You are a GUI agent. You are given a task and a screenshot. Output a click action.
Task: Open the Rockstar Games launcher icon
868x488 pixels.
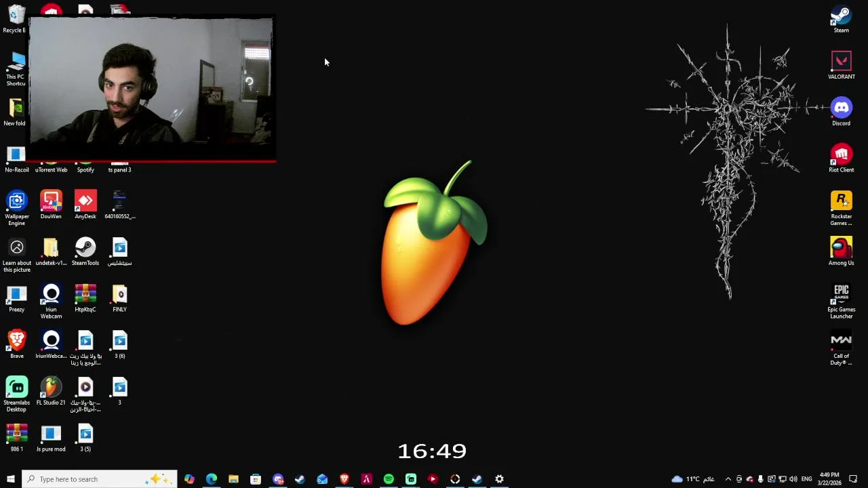(x=841, y=209)
